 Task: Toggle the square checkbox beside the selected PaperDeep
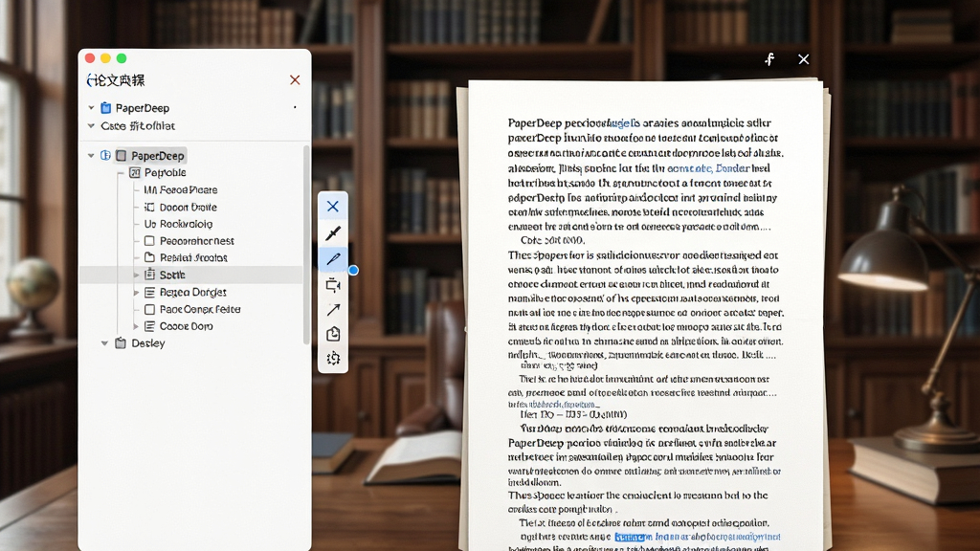click(x=122, y=156)
